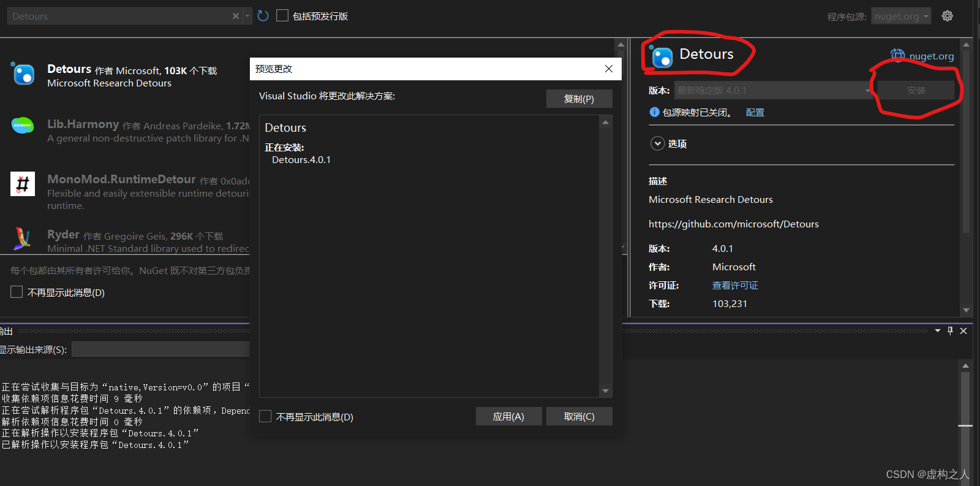Click Detours heading in preview changes list
The width and height of the screenshot is (980, 486).
pyautogui.click(x=285, y=127)
